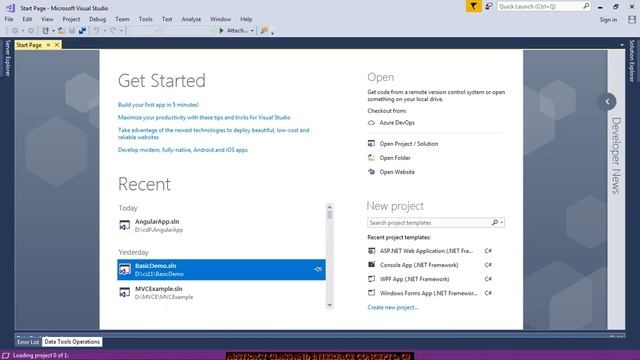The height and width of the screenshot is (360, 640).
Task: Open the 'Maximize your productivity' tips link
Action: tap(204, 117)
